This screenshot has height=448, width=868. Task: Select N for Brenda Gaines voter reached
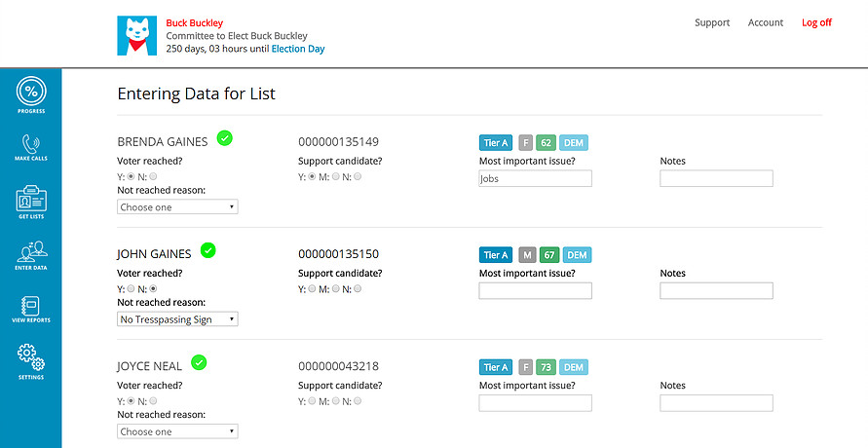coord(153,177)
